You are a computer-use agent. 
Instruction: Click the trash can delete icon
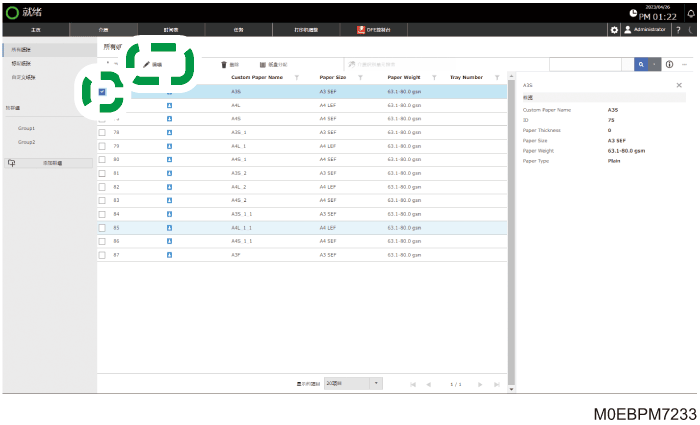pos(224,65)
